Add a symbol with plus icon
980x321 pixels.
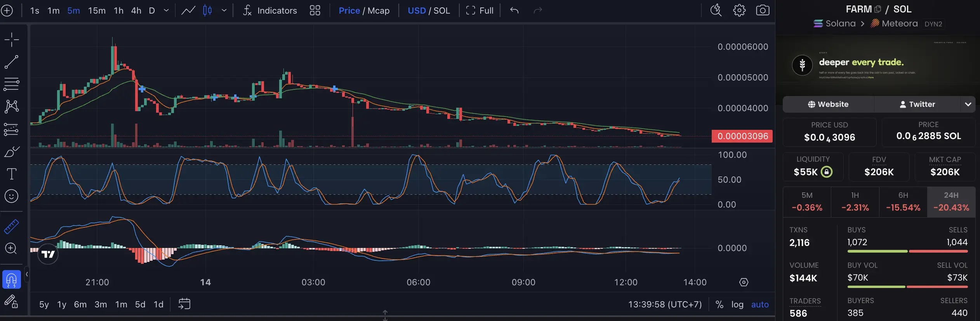click(x=7, y=10)
